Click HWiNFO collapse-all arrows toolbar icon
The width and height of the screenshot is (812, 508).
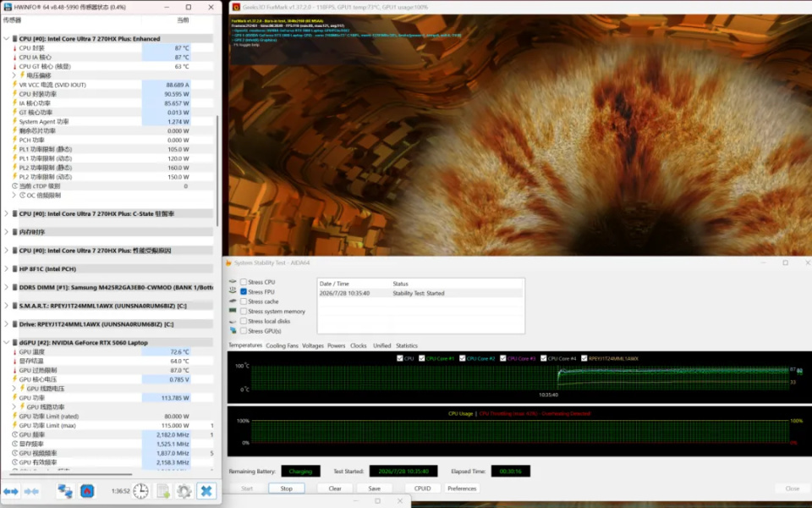tap(31, 491)
